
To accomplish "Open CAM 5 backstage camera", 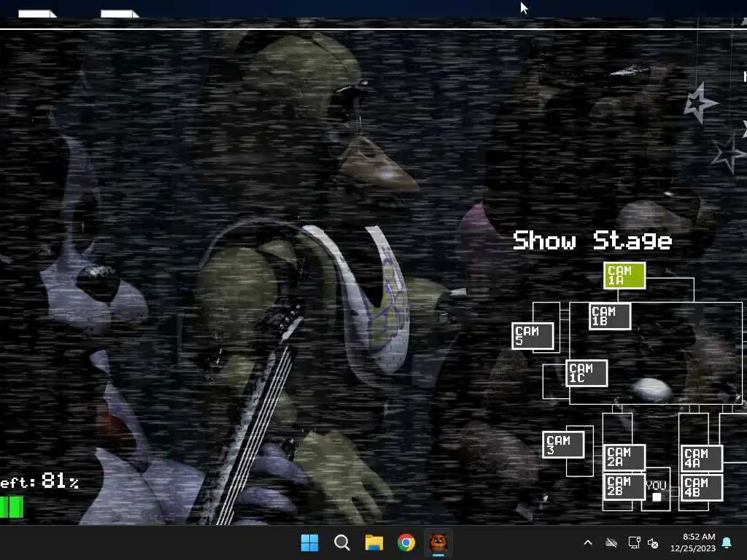I will 533,335.
